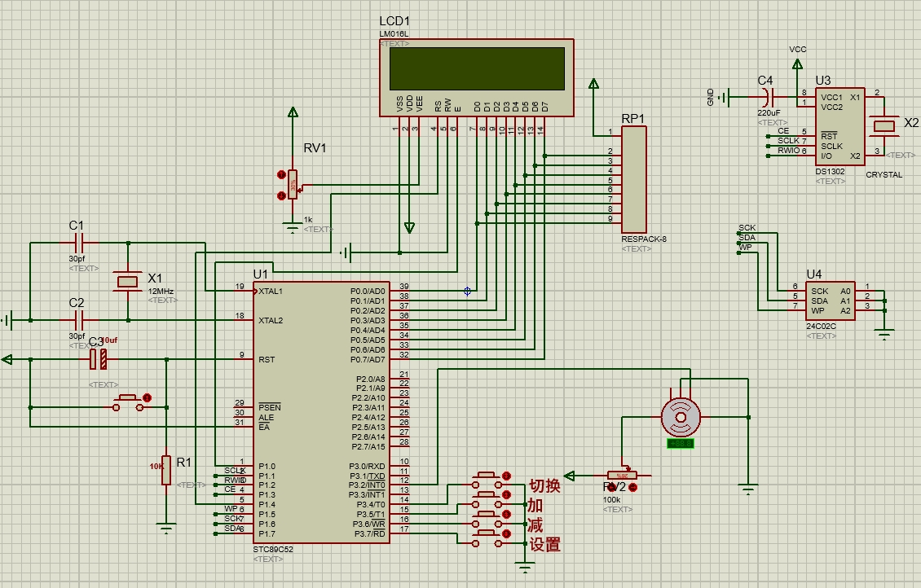Image resolution: width=921 pixels, height=588 pixels.
Task: Activate the 减 push button switch
Action: 487,520
